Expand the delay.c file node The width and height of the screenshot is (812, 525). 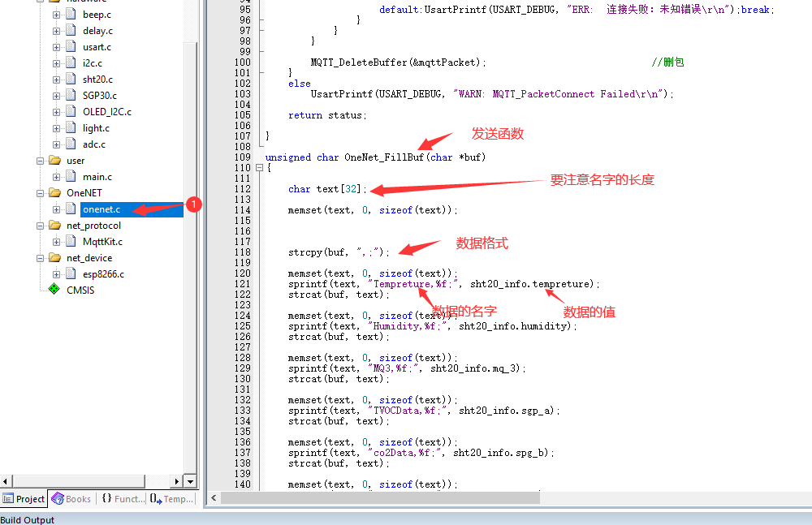tap(57, 31)
